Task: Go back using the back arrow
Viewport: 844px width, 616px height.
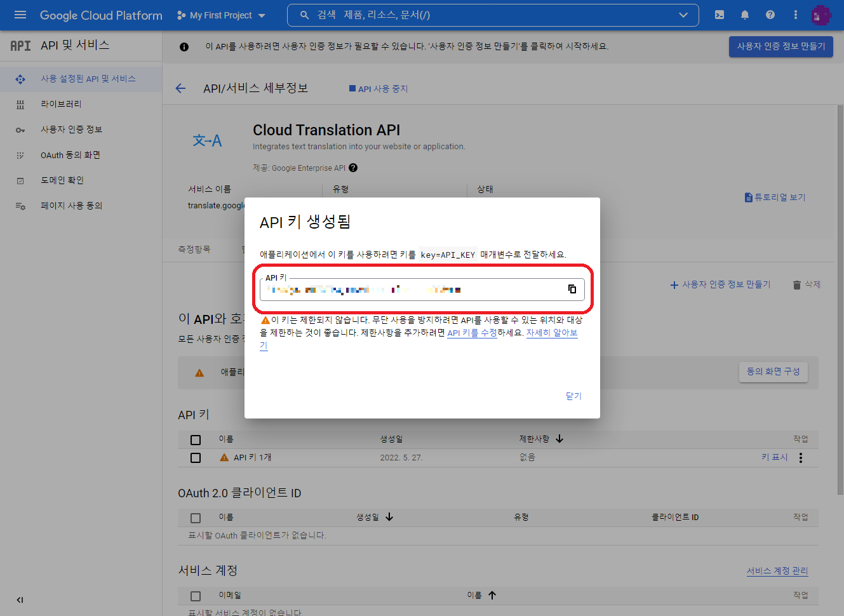Action: [x=180, y=88]
